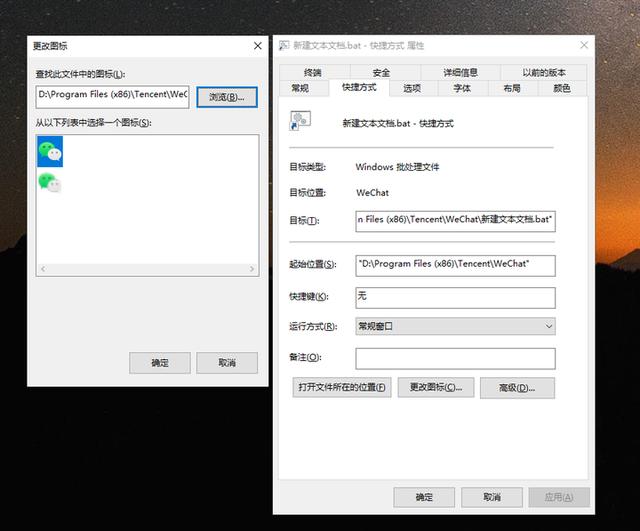640x531 pixels.
Task: Close the 更改图标 dialog
Action: [258, 46]
